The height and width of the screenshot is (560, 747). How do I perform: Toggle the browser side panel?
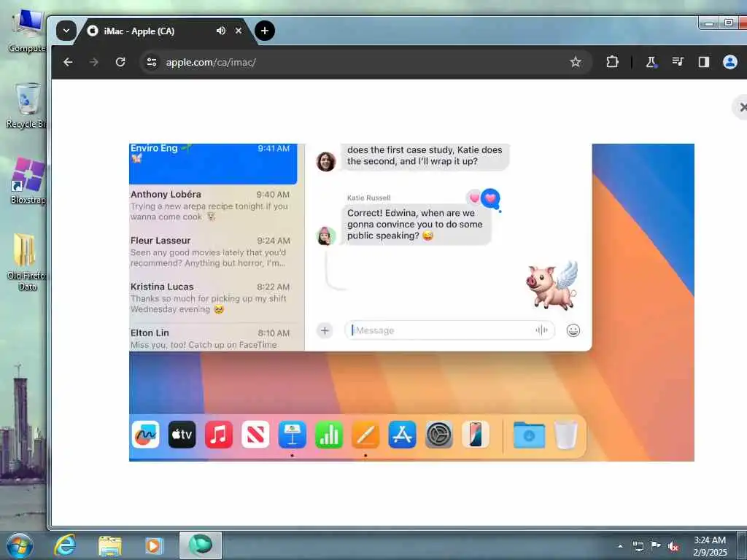point(704,62)
